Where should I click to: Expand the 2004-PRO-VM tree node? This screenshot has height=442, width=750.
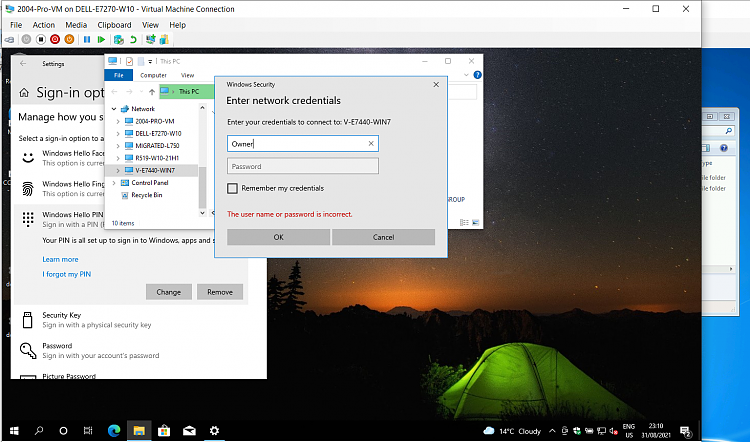coord(118,122)
